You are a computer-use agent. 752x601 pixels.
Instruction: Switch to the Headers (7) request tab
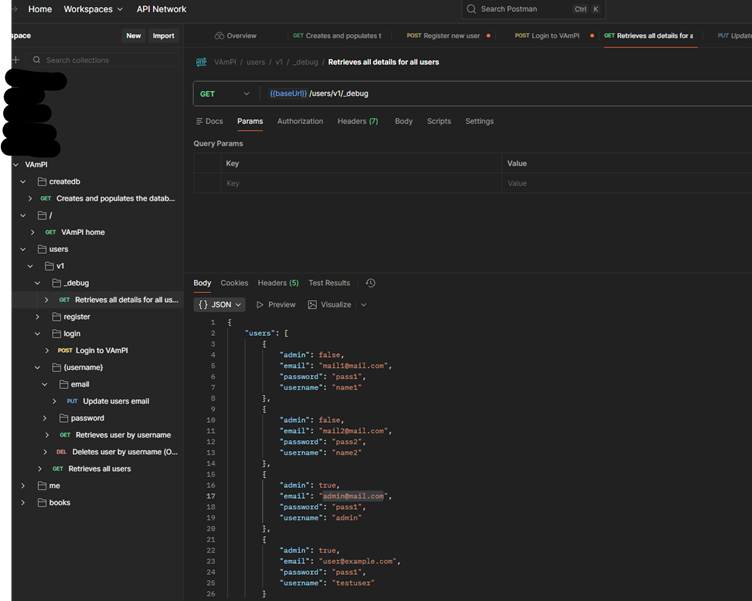(x=358, y=121)
